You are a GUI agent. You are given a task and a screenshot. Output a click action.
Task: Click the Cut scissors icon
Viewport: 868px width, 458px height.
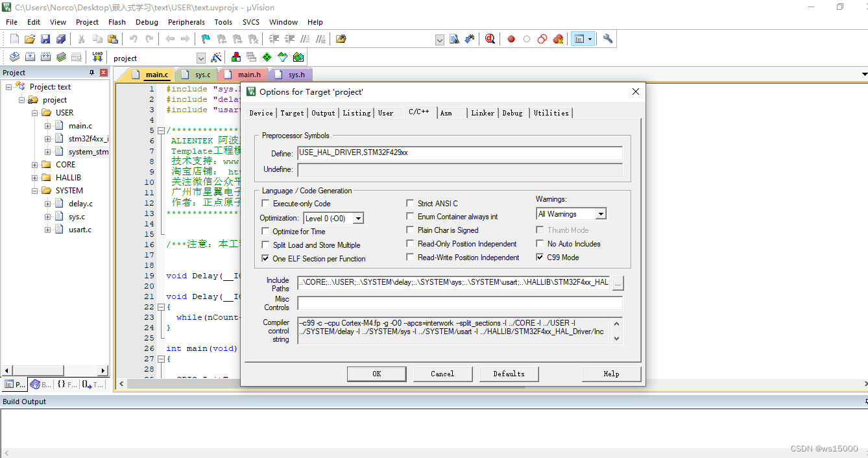point(82,39)
